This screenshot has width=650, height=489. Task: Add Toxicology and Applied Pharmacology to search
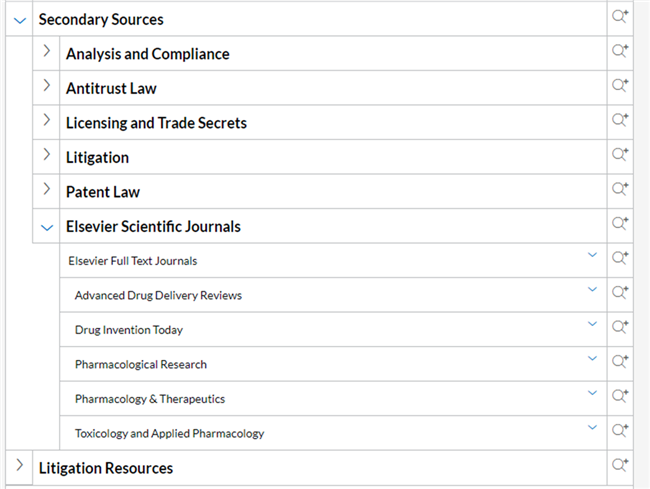click(x=620, y=430)
